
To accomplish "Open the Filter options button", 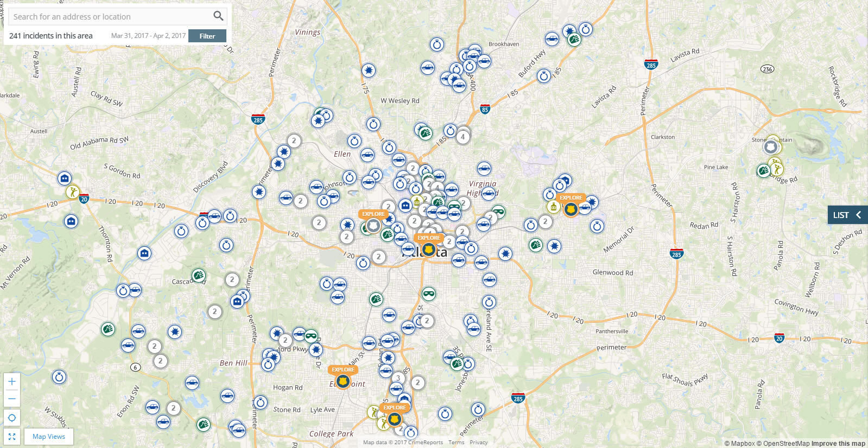I will [207, 36].
